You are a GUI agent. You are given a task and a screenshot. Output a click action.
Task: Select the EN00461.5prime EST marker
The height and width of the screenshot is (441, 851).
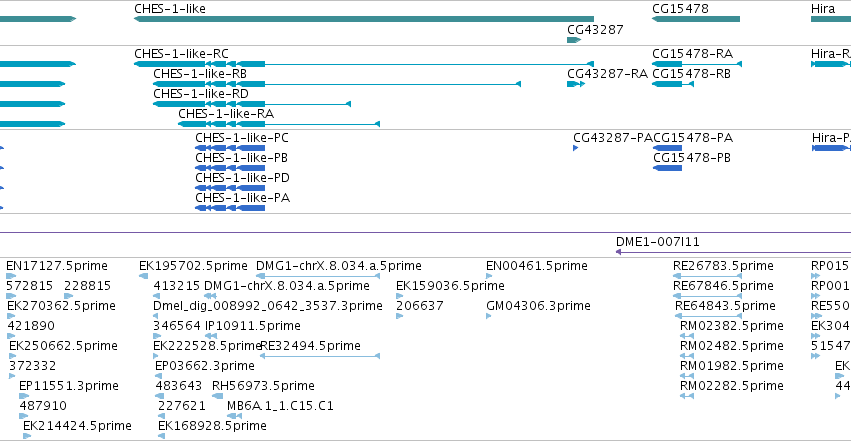coord(489,276)
